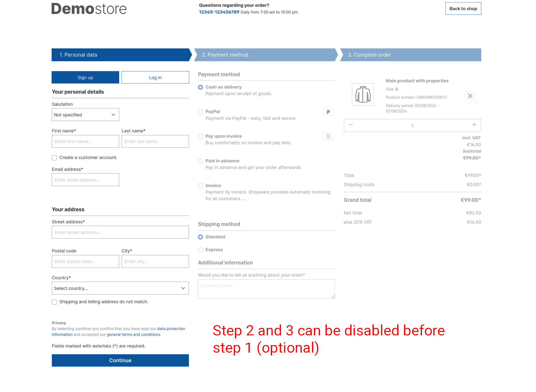Enable Shipping and billing address do not match
Image resolution: width=536 pixels, height=392 pixels.
(x=54, y=302)
